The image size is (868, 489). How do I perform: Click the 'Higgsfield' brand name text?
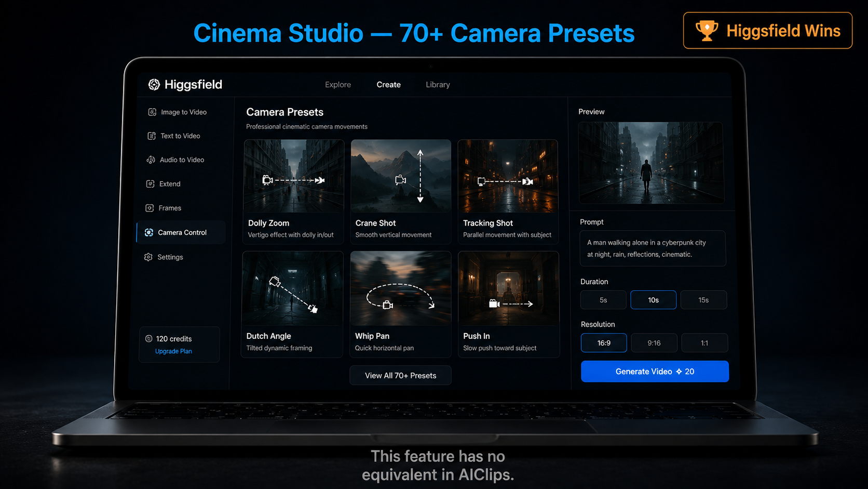tap(193, 85)
